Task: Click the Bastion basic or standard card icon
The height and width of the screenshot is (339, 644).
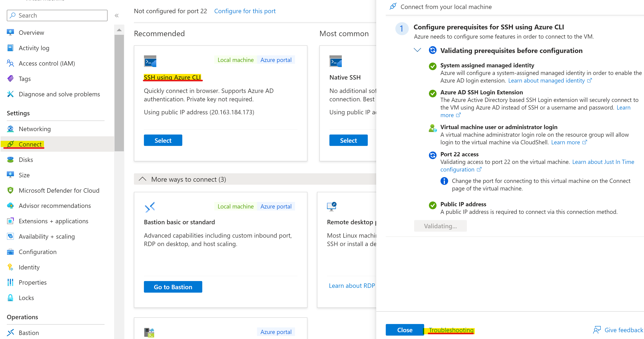Action: click(150, 207)
